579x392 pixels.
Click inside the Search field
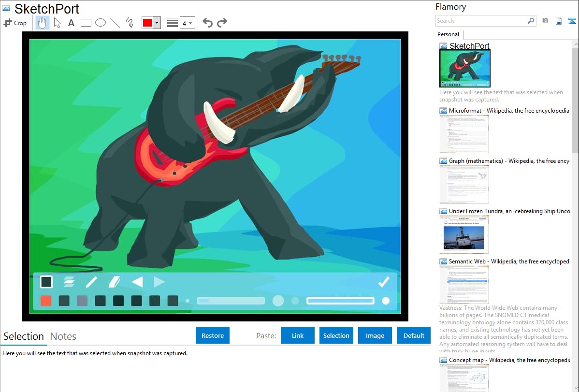[481, 21]
